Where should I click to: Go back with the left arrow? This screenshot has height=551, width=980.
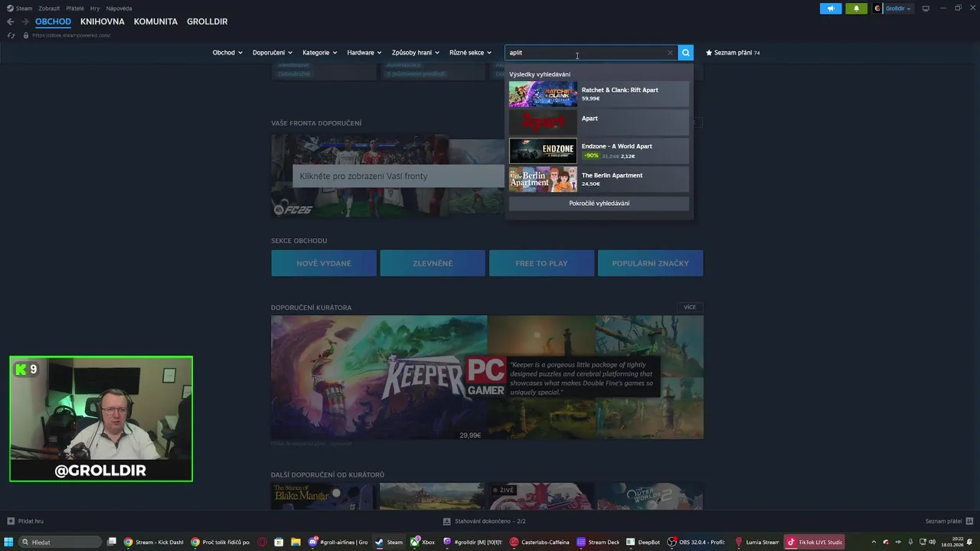[10, 21]
